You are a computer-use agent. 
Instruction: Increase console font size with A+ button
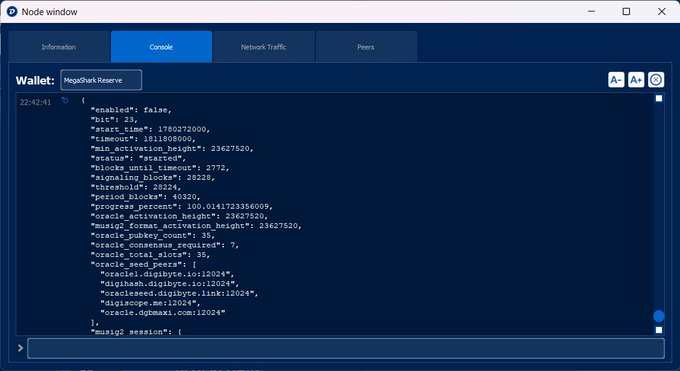pos(636,80)
